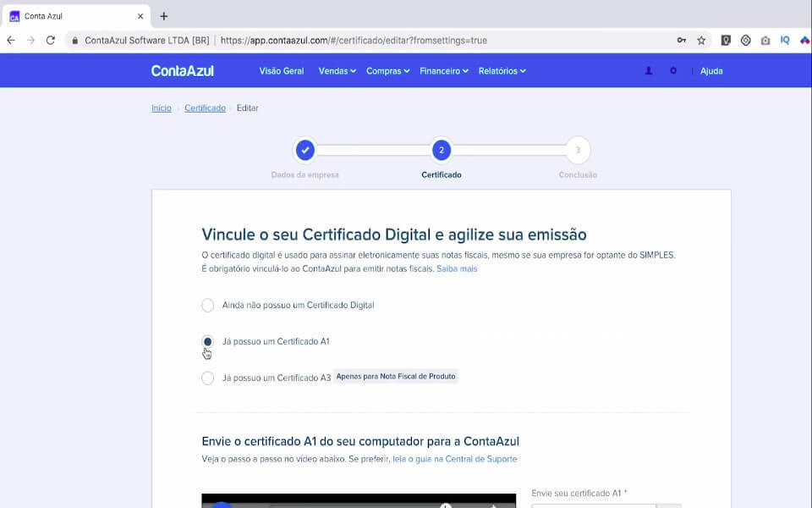Viewport: 812px width, 508px height.
Task: Click the padlock site security icon
Action: [x=75, y=41]
